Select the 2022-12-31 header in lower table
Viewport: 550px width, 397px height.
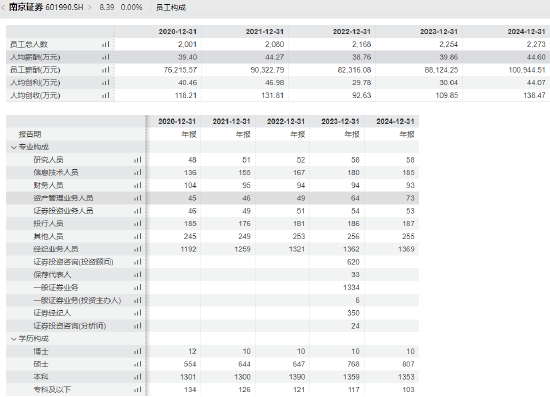(286, 121)
